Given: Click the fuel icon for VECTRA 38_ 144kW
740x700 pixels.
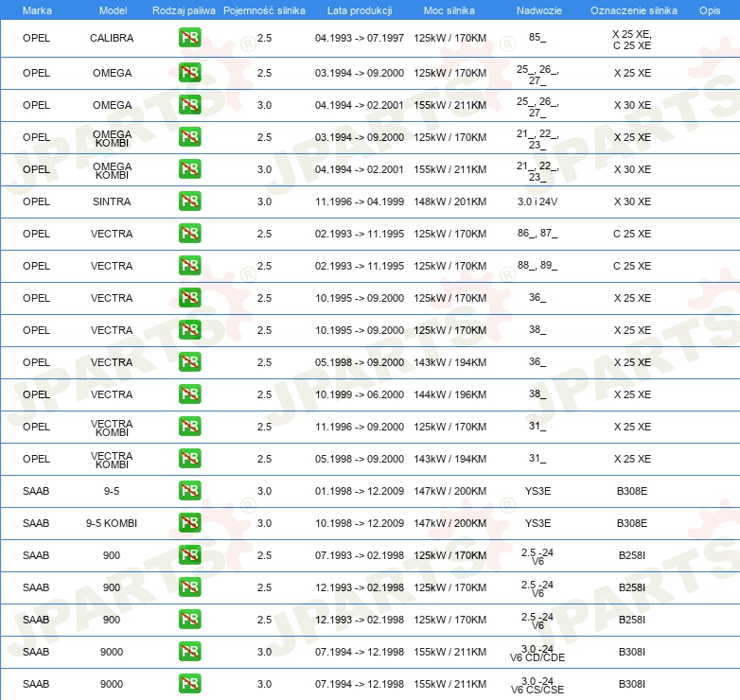Looking at the screenshot, I should point(189,394).
